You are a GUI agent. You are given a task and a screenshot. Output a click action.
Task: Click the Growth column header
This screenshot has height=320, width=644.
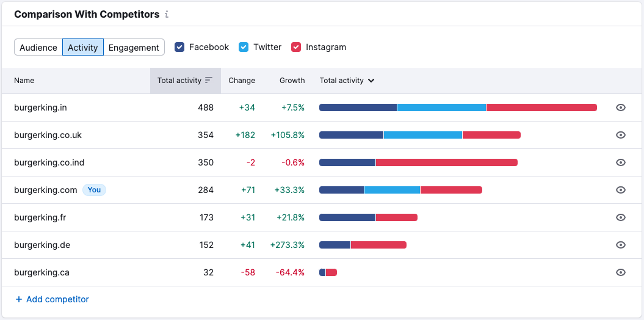(x=292, y=80)
